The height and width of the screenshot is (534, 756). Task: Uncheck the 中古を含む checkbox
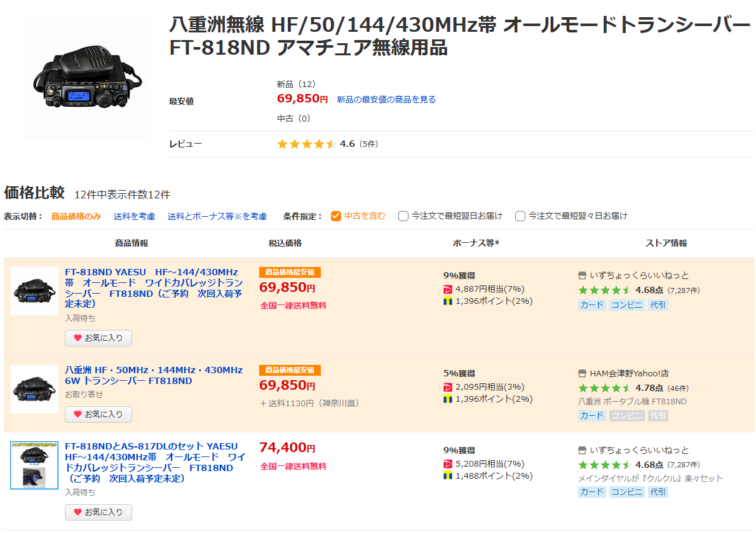(336, 216)
